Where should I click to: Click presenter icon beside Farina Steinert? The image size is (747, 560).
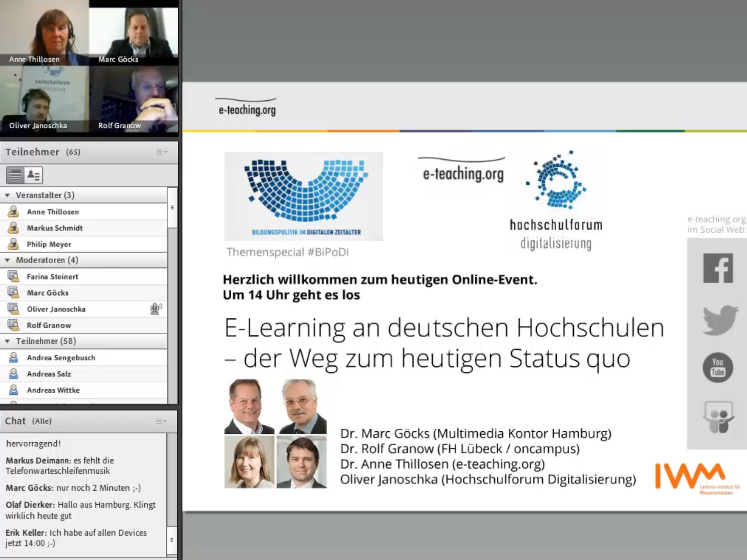[x=13, y=277]
